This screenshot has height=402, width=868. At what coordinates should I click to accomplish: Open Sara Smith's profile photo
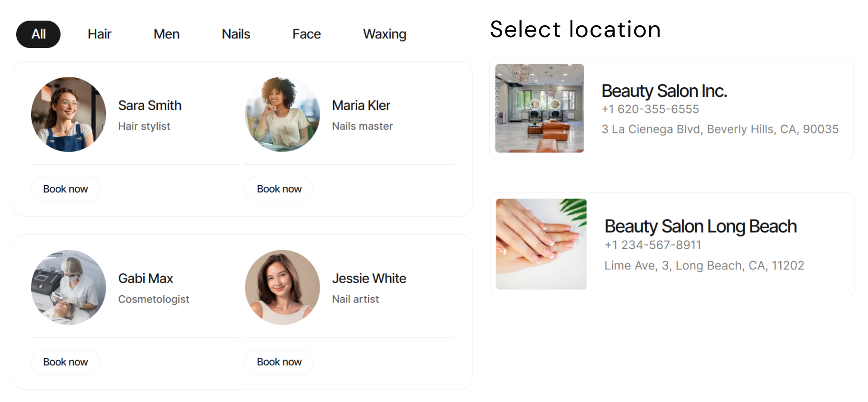[x=68, y=114]
